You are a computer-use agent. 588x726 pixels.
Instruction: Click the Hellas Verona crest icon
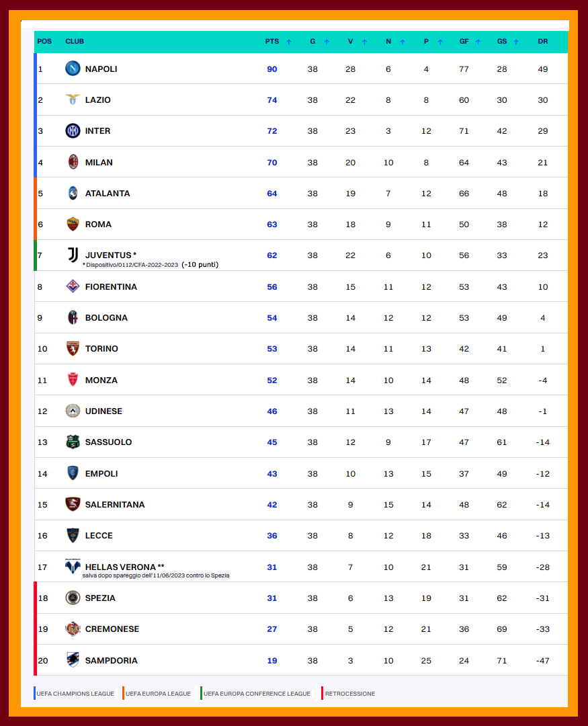click(x=73, y=566)
